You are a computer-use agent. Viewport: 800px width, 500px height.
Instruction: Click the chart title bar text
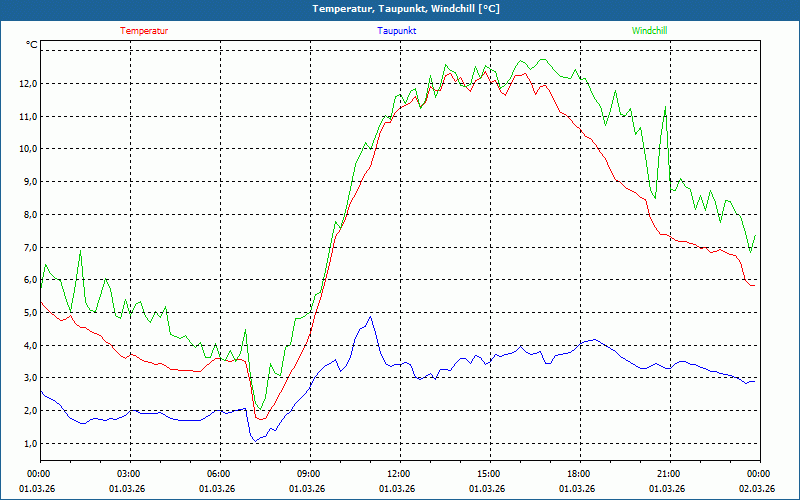[x=400, y=9]
